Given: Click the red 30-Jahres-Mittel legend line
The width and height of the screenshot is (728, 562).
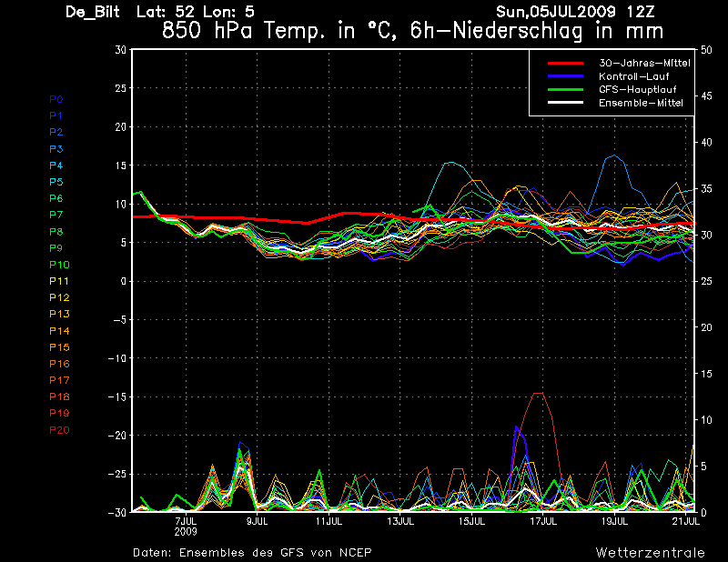Looking at the screenshot, I should [x=565, y=63].
